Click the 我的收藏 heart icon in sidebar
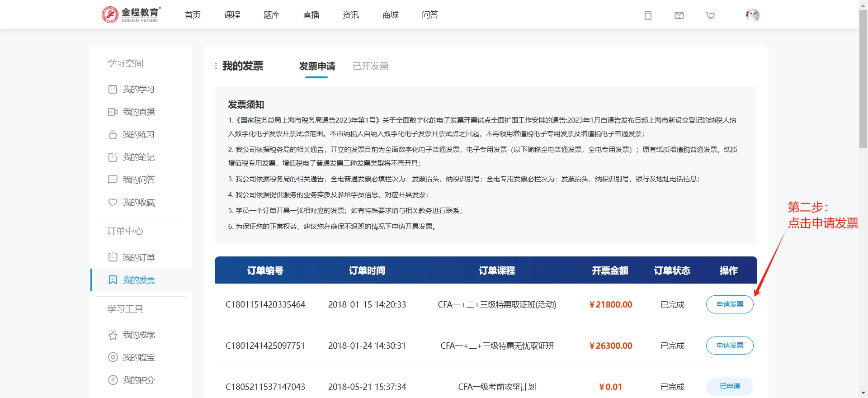Screen dimensions: 868x398 [113, 202]
